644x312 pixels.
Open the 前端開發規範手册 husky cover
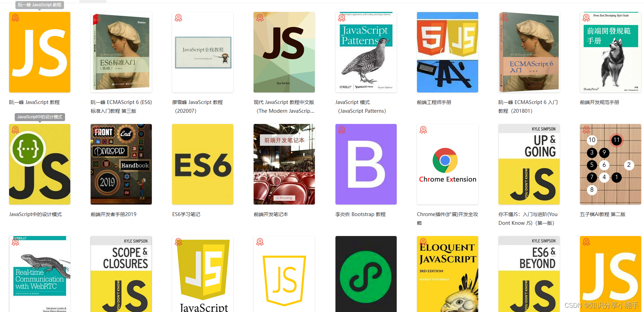[610, 52]
